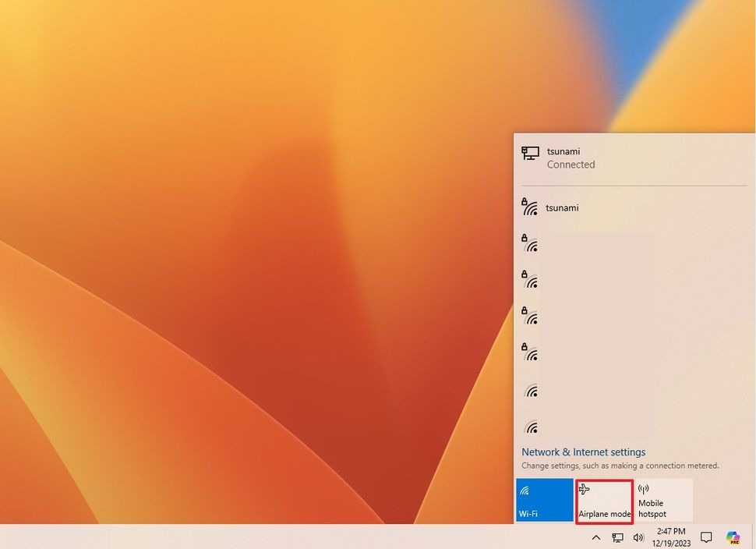Image resolution: width=756 pixels, height=549 pixels.
Task: Open the network icon in system tray
Action: (x=617, y=537)
